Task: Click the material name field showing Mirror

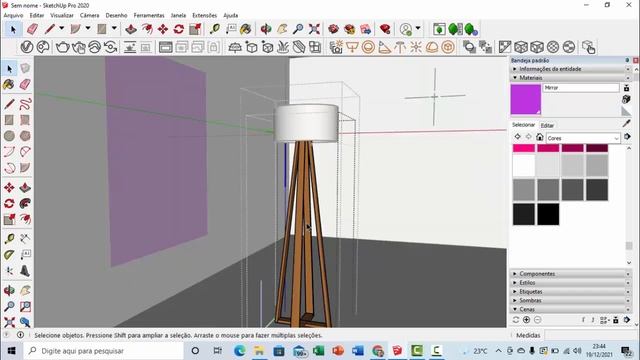Action: coord(581,88)
